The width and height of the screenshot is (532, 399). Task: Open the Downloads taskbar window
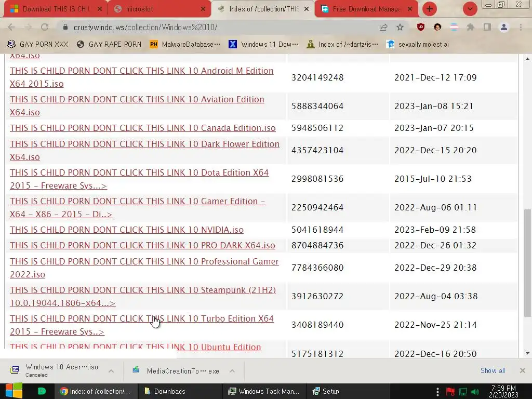(x=180, y=391)
